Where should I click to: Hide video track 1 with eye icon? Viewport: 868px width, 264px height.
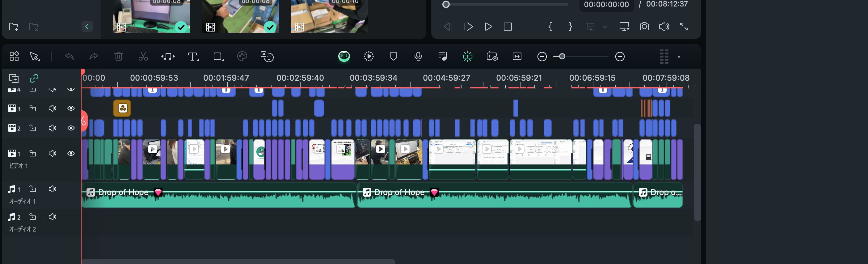tap(71, 153)
